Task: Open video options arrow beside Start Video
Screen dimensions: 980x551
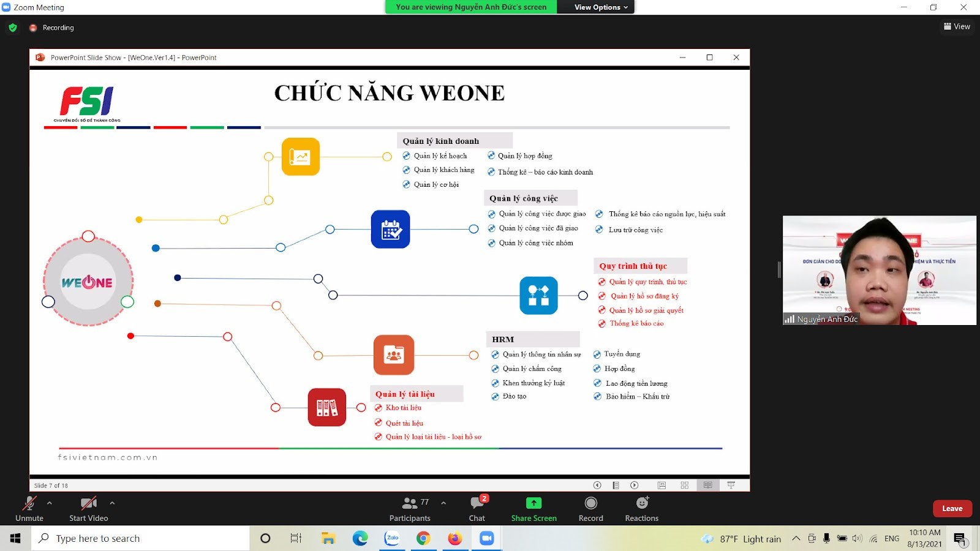Action: (x=112, y=503)
